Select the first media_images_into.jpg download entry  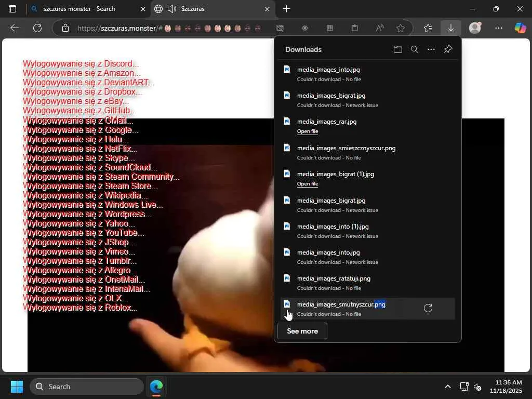(x=368, y=74)
